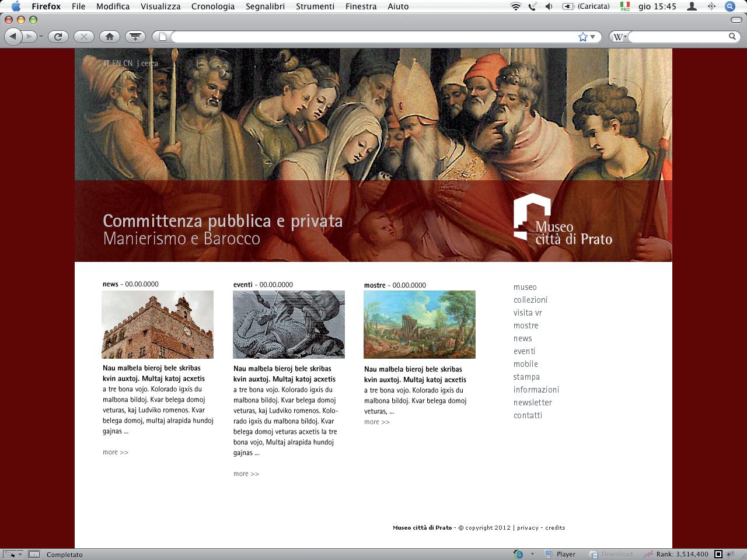Open the Strumenti menu
The height and width of the screenshot is (560, 747).
315,6
